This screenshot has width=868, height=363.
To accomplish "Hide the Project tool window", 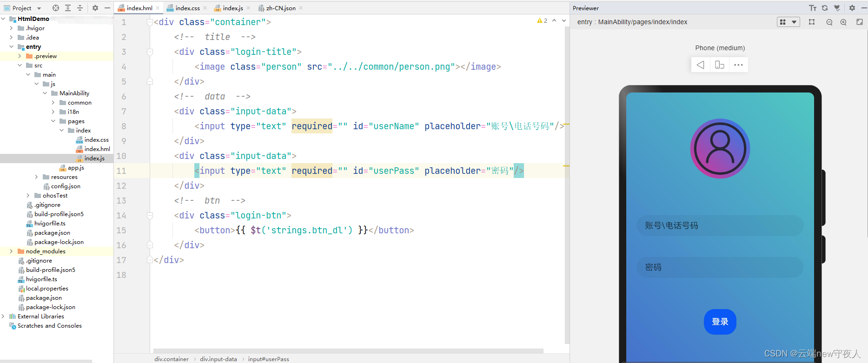I will click(x=107, y=8).
